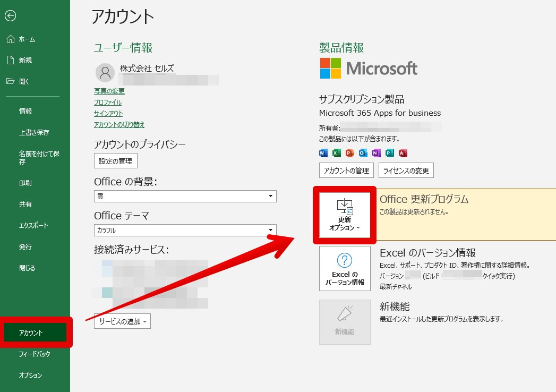Click the Word app icon
This screenshot has width=556, height=392.
click(323, 153)
